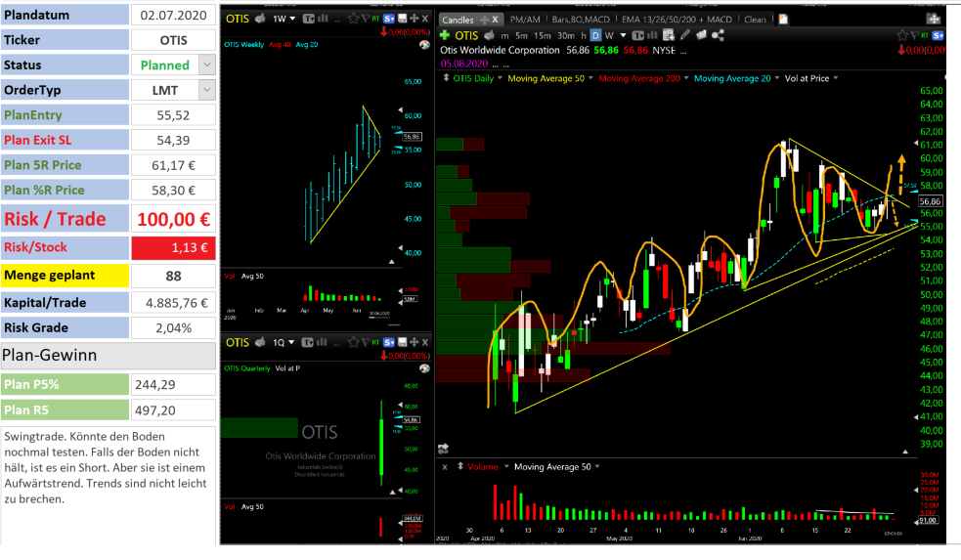Click the star favorite icon in weekly panel
Viewport: 961px width, 560px height.
353,19
